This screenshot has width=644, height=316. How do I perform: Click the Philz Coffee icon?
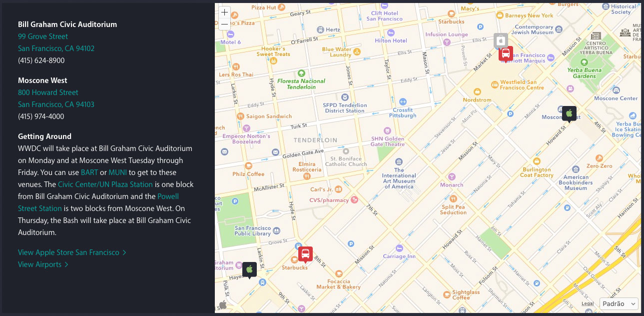click(249, 166)
